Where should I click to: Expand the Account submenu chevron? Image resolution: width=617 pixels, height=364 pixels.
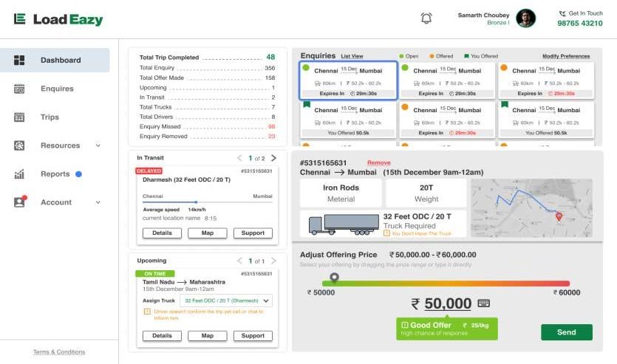pos(98,202)
